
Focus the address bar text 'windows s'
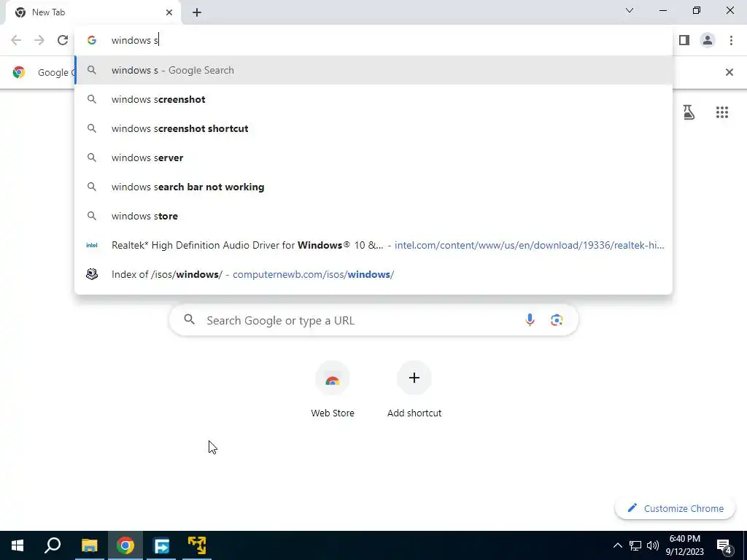point(135,41)
